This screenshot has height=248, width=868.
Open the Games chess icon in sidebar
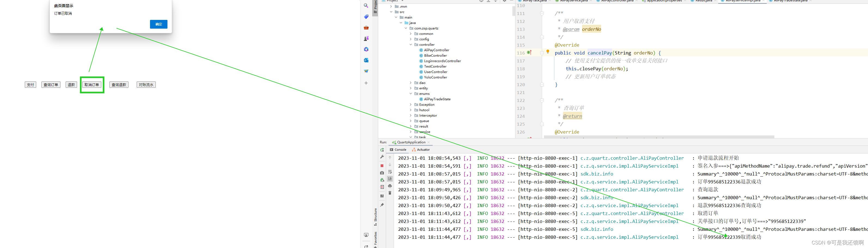click(x=366, y=38)
